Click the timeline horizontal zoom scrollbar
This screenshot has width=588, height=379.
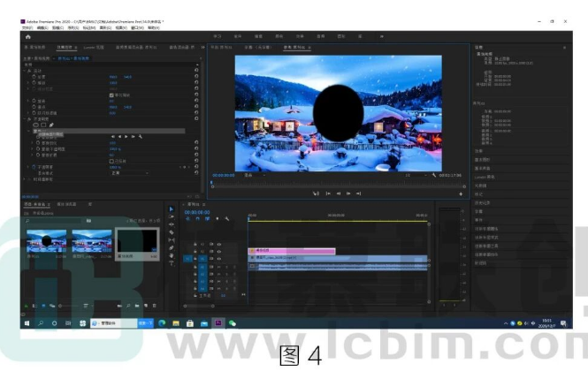(x=198, y=306)
